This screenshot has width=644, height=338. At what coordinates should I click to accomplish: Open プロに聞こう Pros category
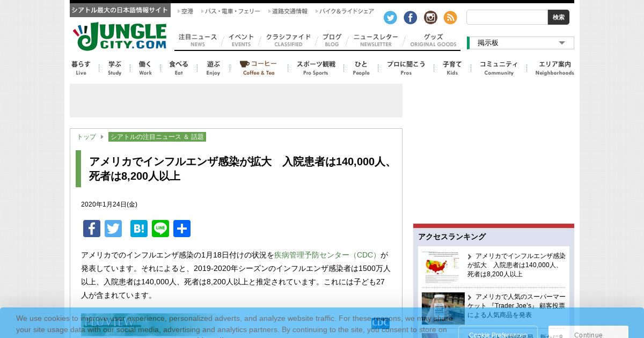coord(406,68)
